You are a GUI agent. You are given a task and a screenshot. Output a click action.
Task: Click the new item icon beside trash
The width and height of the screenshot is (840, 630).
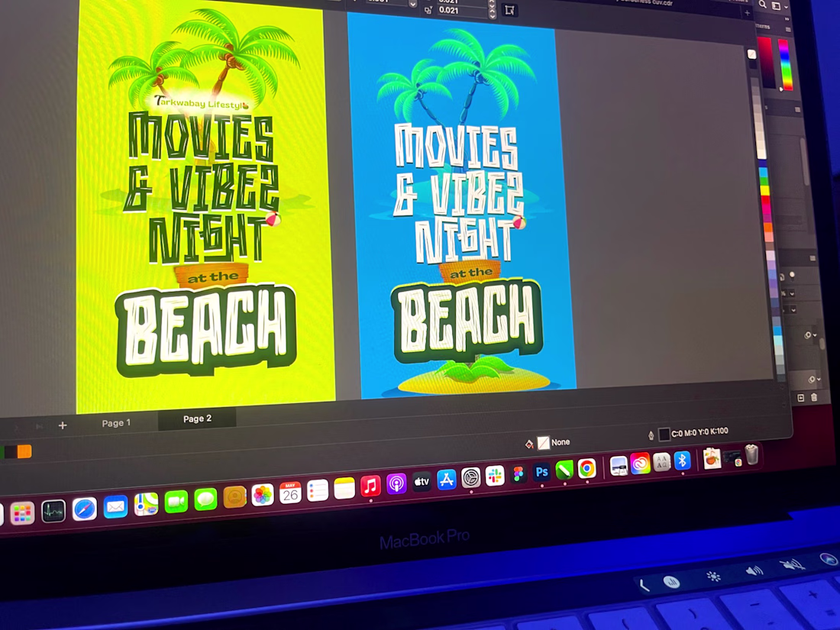800,398
